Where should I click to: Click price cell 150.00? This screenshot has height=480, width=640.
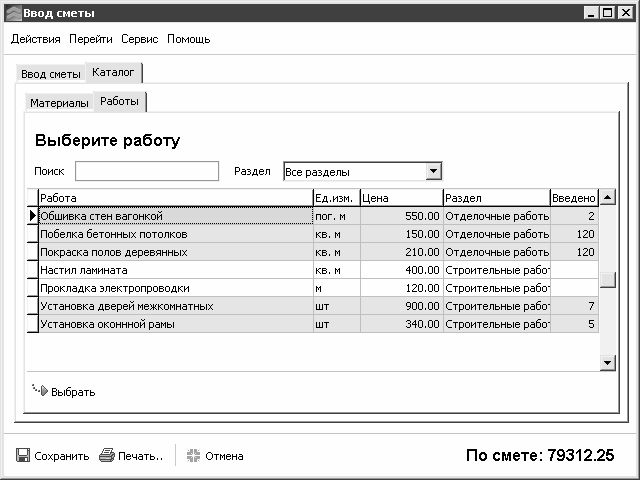(x=402, y=234)
